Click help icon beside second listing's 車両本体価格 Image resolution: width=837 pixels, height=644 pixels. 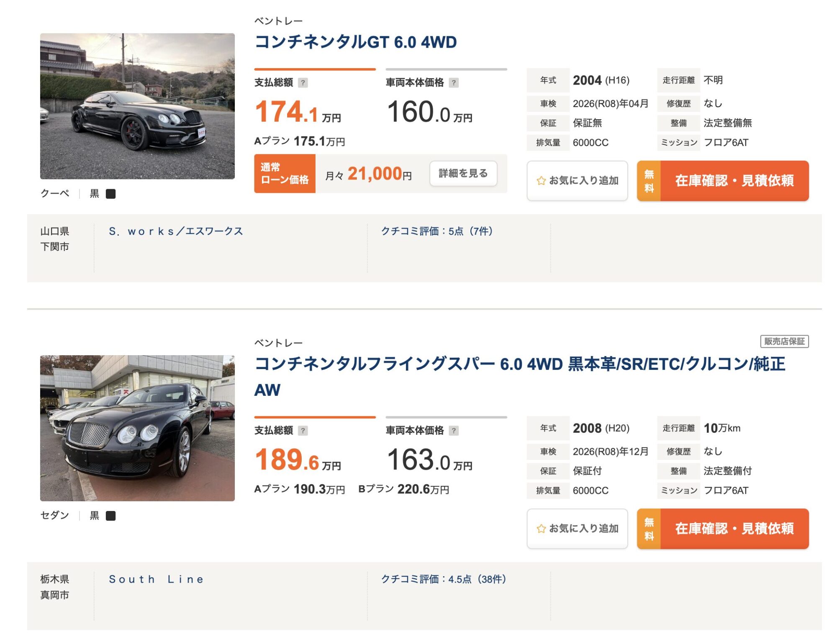454,431
